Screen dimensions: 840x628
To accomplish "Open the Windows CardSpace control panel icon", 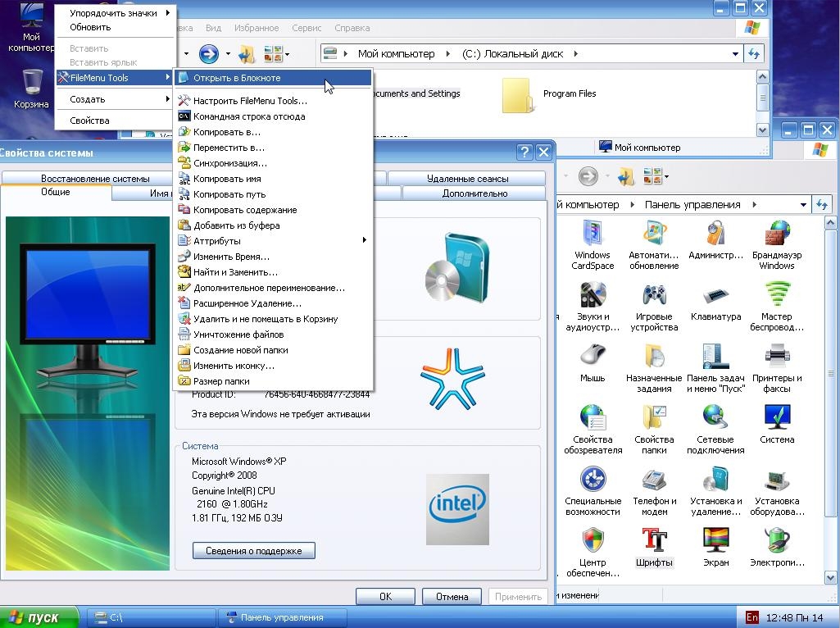I will (x=592, y=245).
